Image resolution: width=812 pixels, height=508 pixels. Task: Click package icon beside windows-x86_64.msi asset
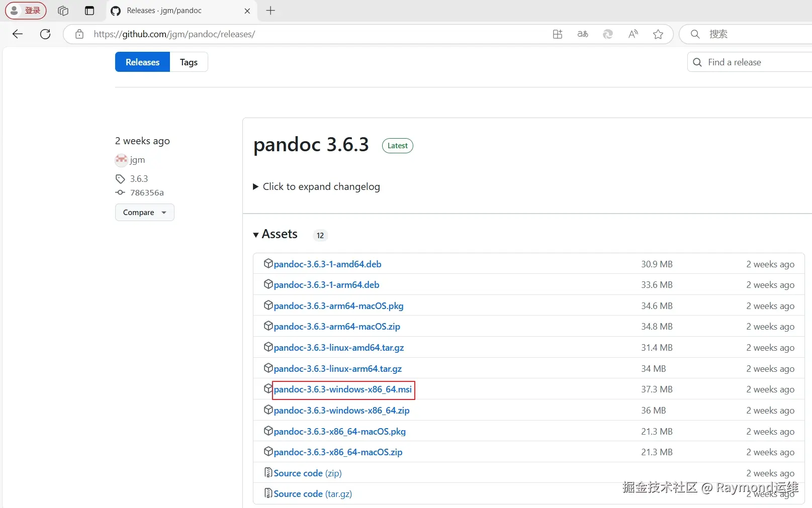pyautogui.click(x=268, y=388)
